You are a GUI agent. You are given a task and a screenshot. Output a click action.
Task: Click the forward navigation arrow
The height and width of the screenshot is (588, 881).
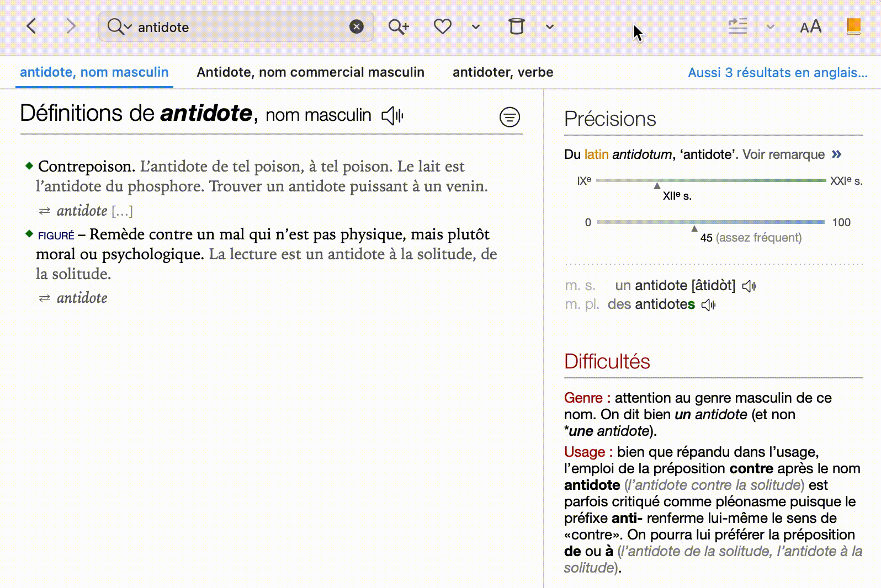click(71, 26)
